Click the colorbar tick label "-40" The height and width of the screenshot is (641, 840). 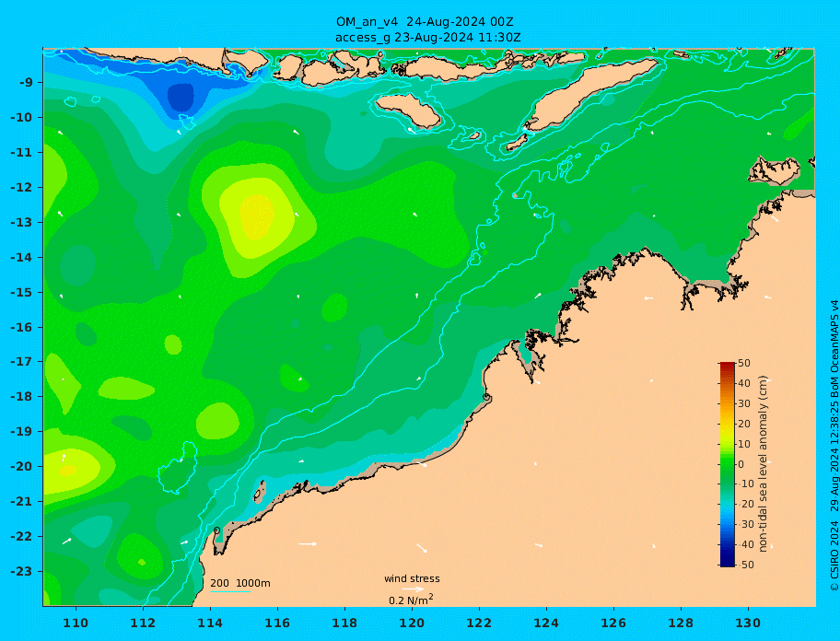click(744, 544)
